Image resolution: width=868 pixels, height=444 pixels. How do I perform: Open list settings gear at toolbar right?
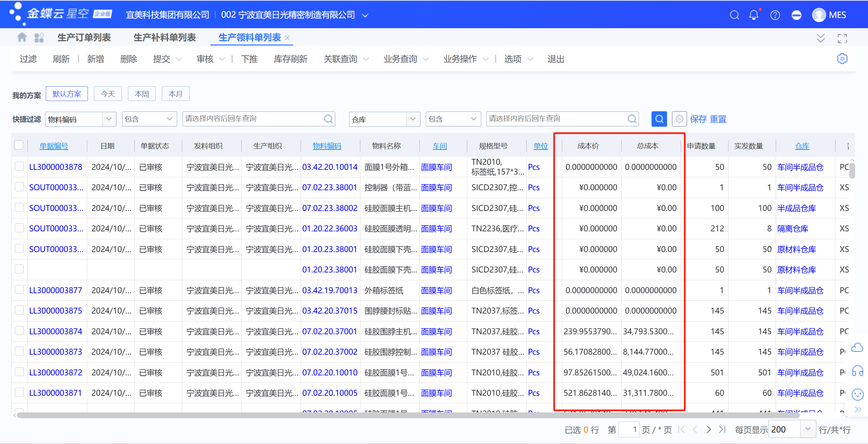click(x=842, y=59)
